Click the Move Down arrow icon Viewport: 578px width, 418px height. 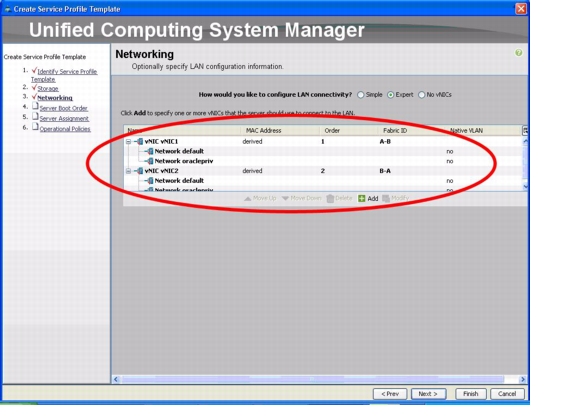pos(285,198)
